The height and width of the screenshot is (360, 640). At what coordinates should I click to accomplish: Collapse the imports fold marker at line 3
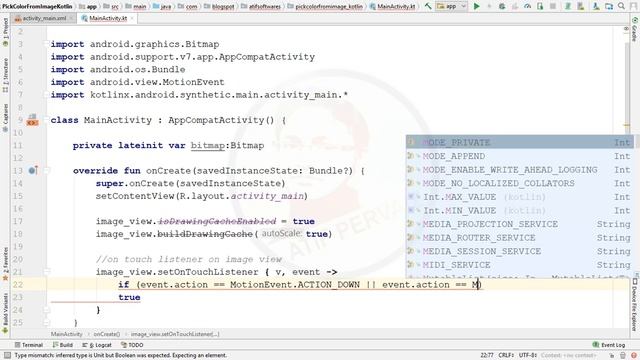tap(46, 44)
